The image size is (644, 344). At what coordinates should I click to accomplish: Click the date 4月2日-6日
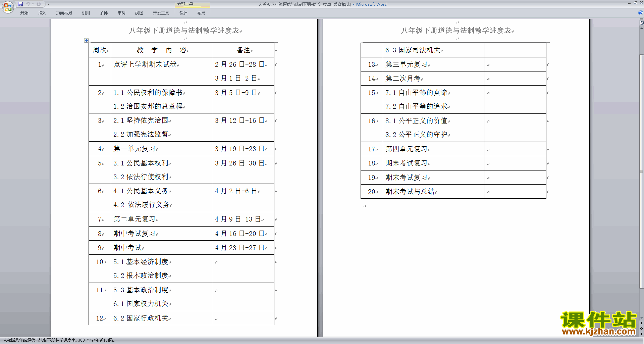pyautogui.click(x=236, y=191)
